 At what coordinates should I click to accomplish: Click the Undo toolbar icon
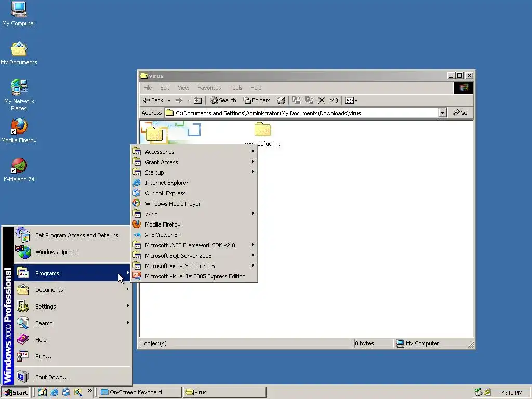pos(334,100)
